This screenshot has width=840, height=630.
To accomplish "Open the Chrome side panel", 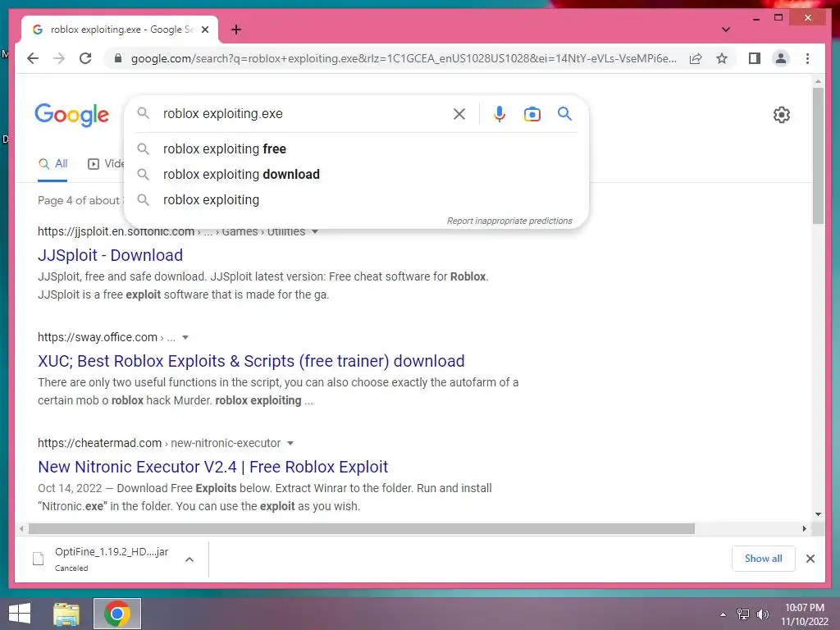I will click(x=755, y=58).
